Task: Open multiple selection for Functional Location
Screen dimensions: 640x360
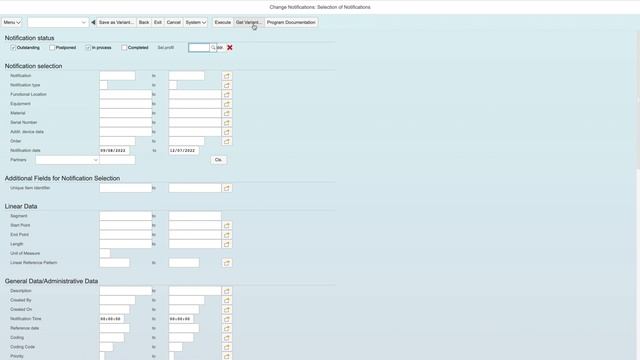Action: pyautogui.click(x=227, y=95)
